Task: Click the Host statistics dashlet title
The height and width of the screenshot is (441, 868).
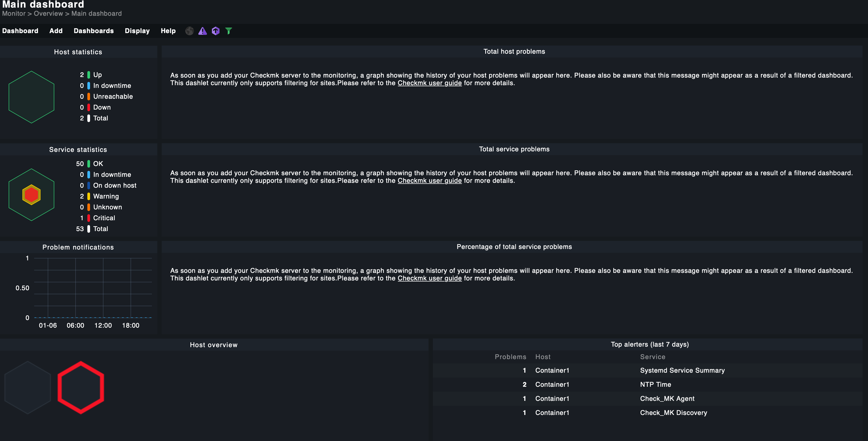Action: [x=78, y=52]
